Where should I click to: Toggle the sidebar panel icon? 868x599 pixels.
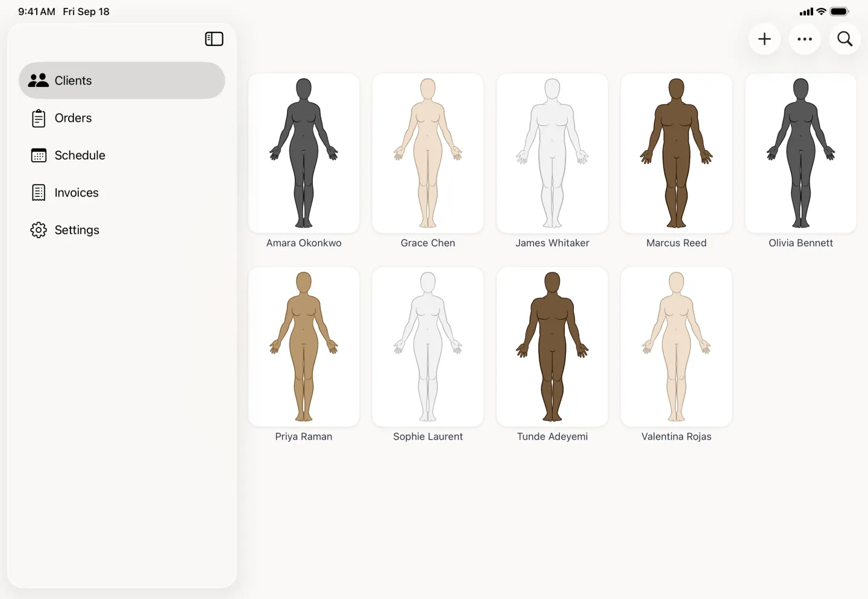[x=214, y=39]
